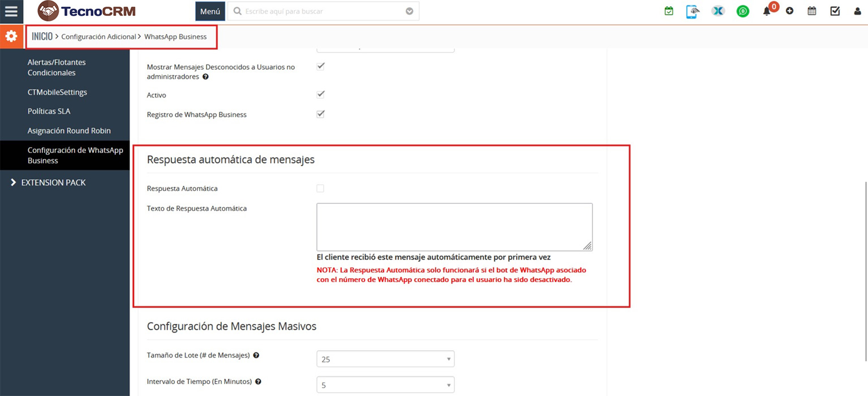The width and height of the screenshot is (868, 396).
Task: Enable the Respuesta Automática checkbox
Action: pos(320,189)
